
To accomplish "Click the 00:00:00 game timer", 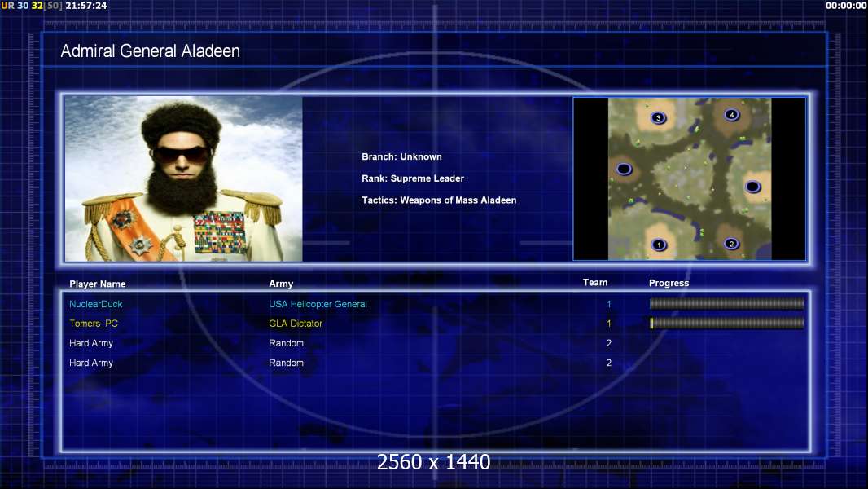I will pyautogui.click(x=846, y=6).
